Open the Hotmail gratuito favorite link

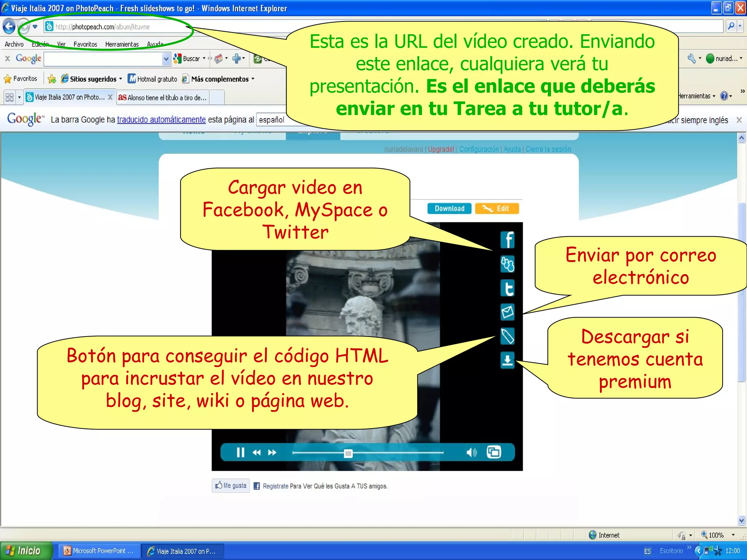point(152,79)
